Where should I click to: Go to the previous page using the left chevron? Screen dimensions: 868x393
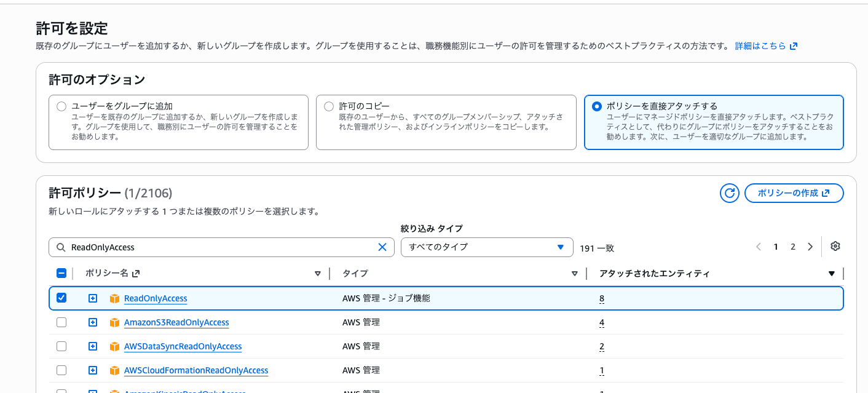(759, 247)
